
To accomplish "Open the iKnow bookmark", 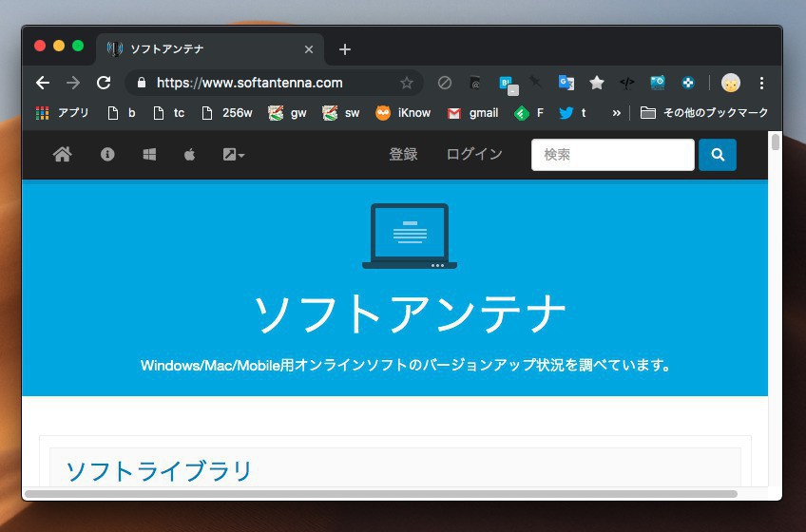I will pyautogui.click(x=403, y=112).
